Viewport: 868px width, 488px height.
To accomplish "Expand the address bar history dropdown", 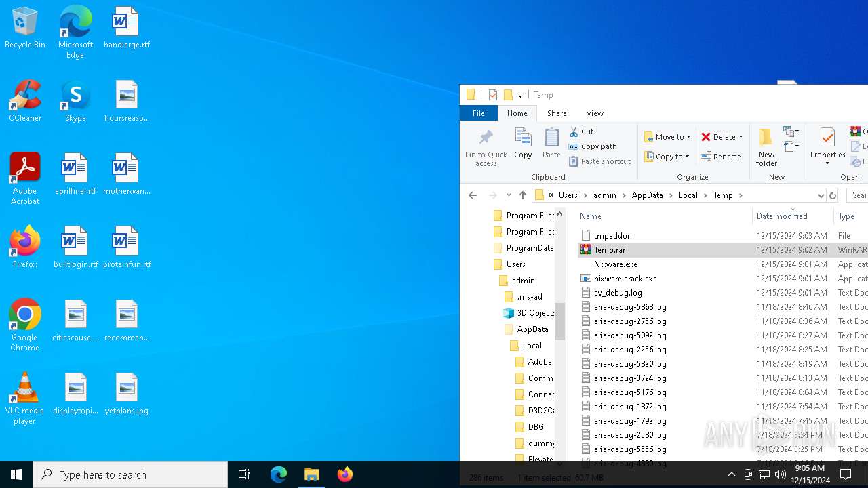I will coord(821,195).
